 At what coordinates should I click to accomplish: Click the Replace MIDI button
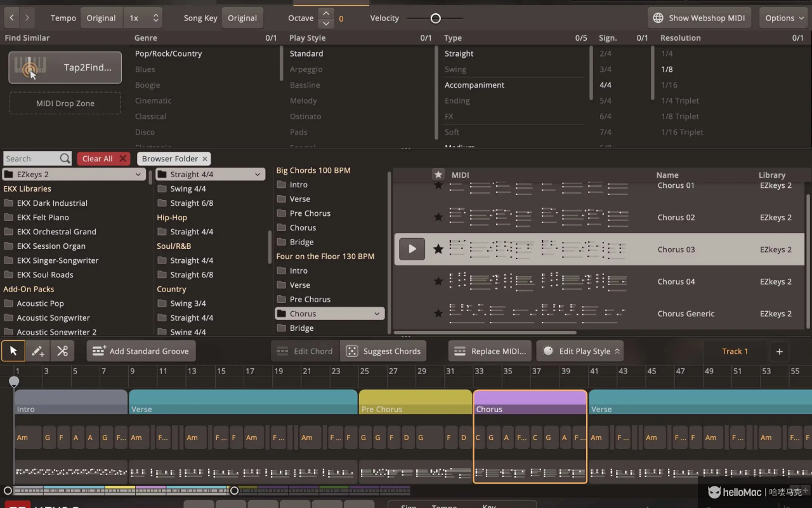click(x=490, y=351)
